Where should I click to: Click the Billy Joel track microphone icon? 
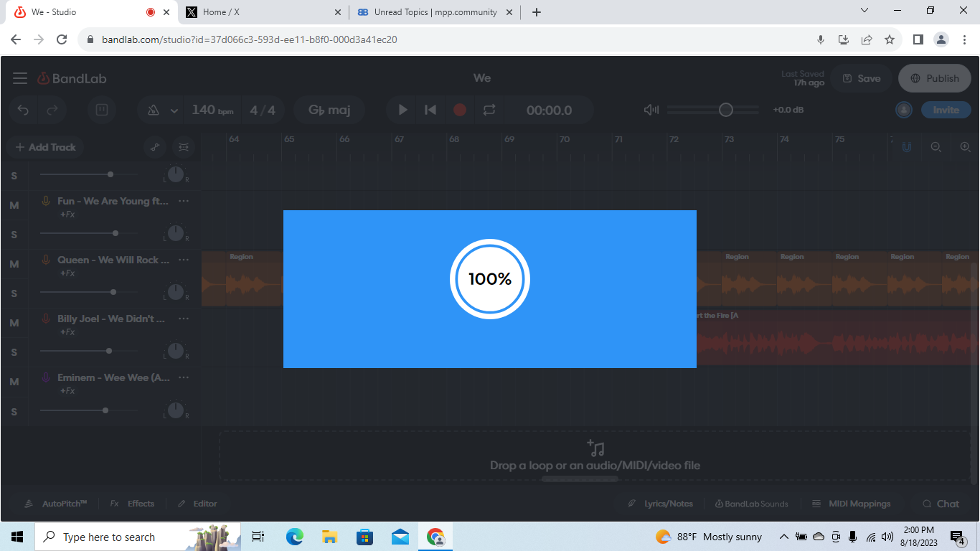(45, 319)
